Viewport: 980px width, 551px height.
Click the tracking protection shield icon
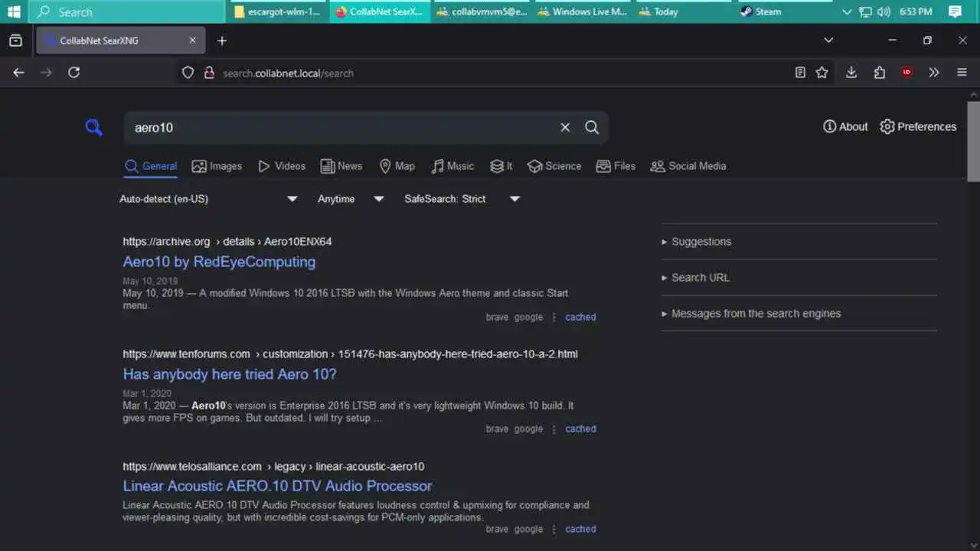[x=188, y=73]
